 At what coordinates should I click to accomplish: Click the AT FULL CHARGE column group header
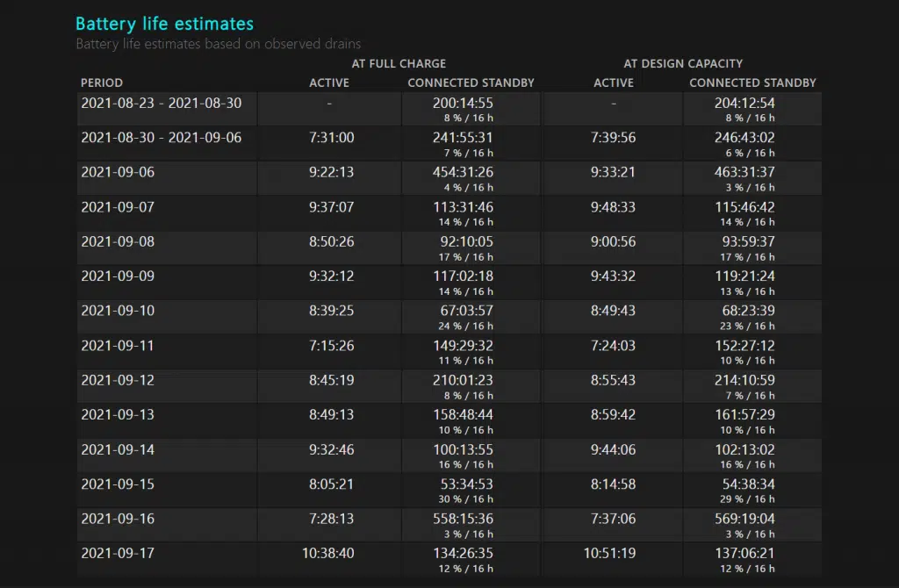click(399, 63)
